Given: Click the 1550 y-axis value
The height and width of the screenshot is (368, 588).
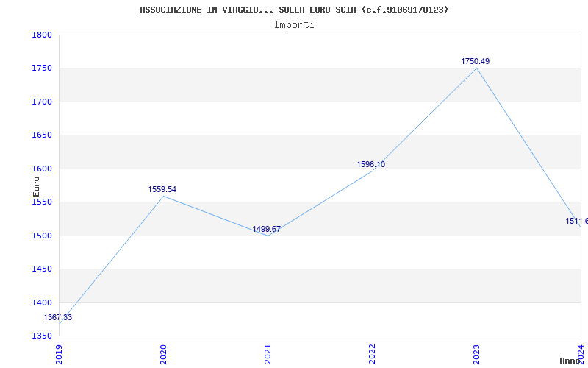Looking at the screenshot, I should click(x=42, y=202).
